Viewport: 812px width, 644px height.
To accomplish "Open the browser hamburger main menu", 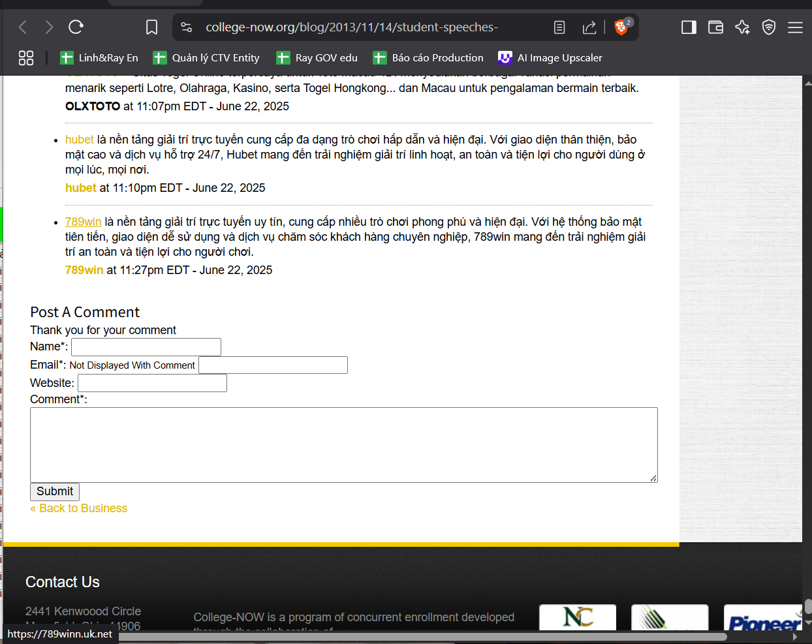I will (795, 27).
